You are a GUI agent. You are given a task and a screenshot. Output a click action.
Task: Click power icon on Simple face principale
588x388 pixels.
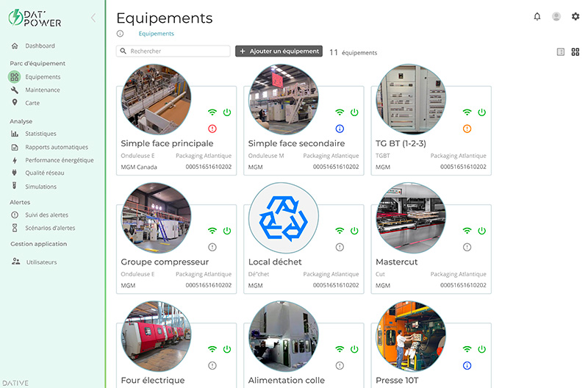click(227, 112)
